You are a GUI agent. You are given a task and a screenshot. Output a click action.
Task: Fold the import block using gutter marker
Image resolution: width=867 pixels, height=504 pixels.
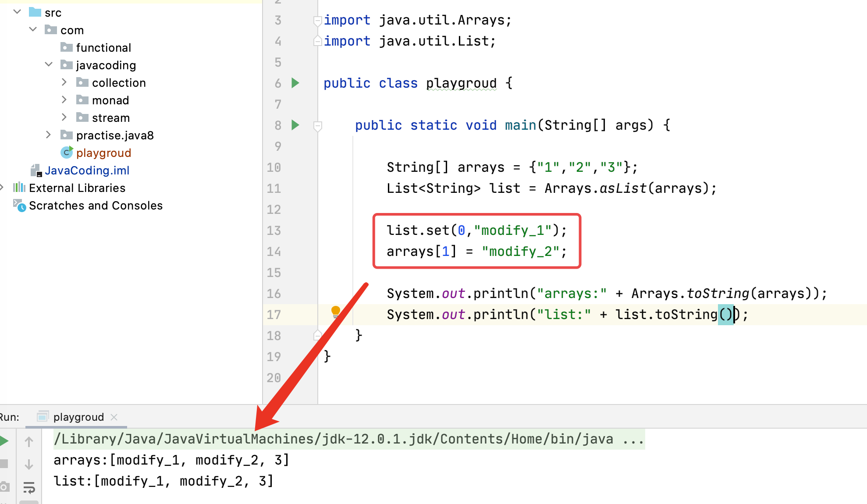318,21
